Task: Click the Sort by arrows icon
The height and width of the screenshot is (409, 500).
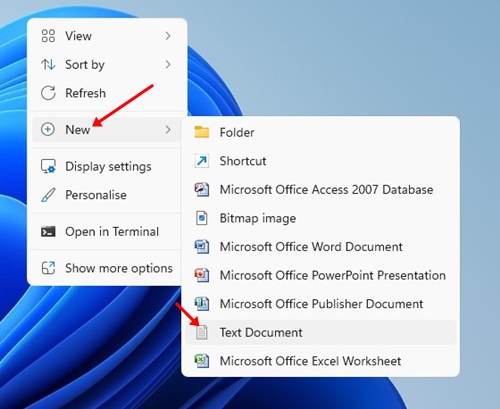Action: (48, 64)
